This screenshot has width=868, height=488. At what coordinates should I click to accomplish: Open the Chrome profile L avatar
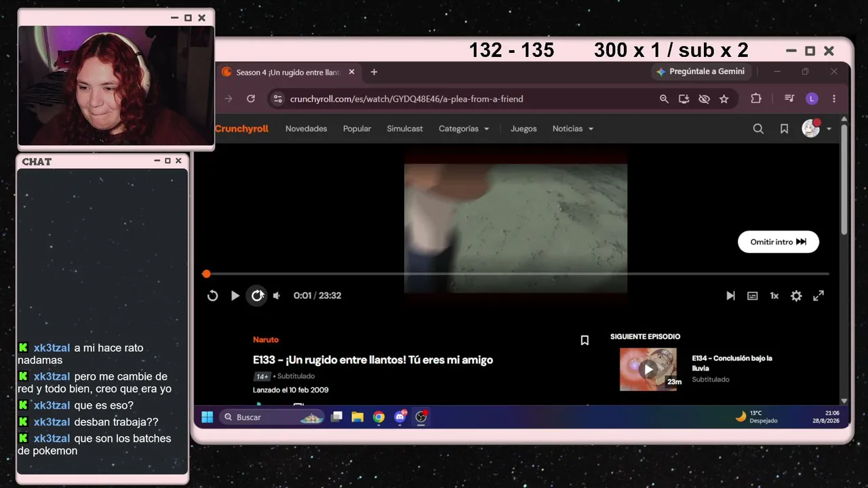tap(812, 99)
